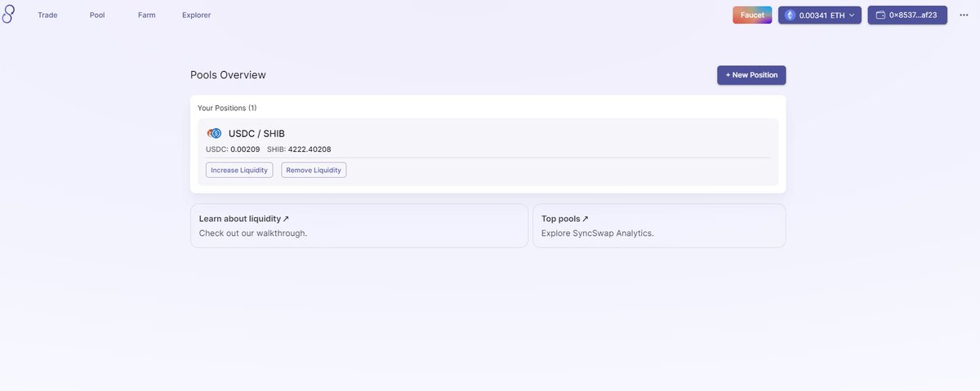Open wallet address 0x8537...af23
Screen dimensions: 980x391
click(907, 15)
